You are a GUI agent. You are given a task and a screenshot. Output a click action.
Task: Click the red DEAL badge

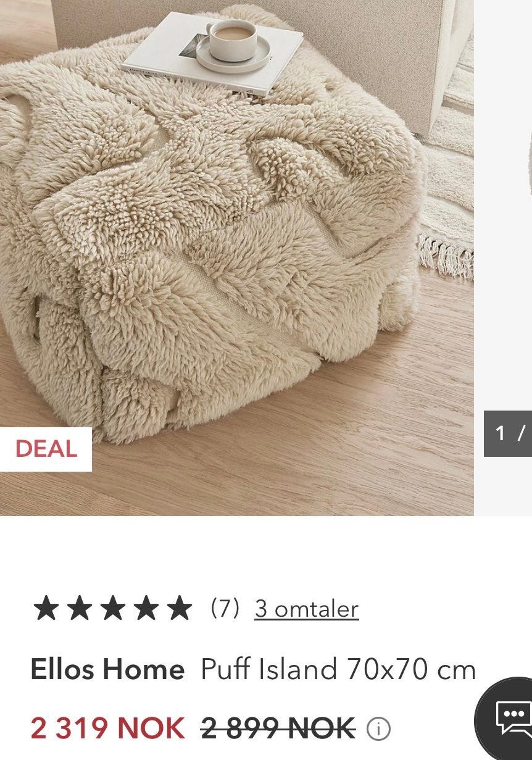46,449
